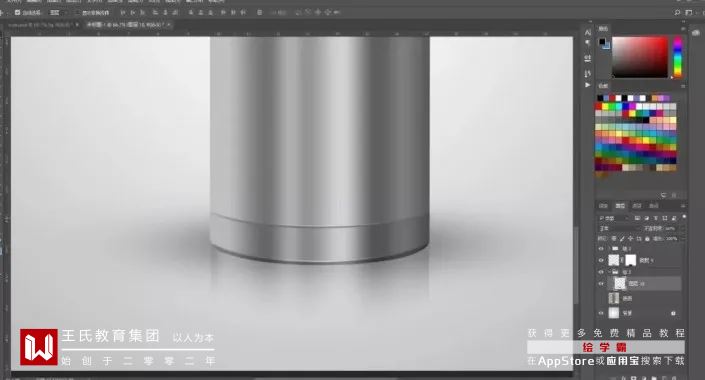
Task: Click link icon between layer and mask
Action: pos(622,260)
